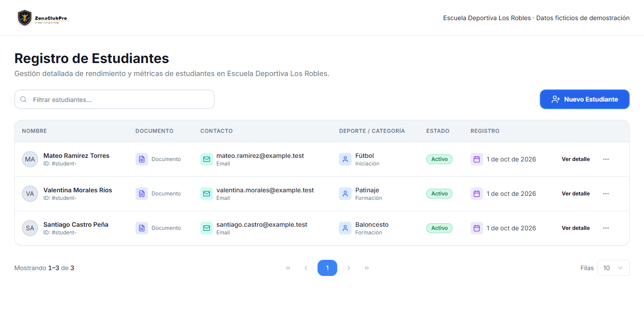The image size is (644, 322).
Task: Click Activo status badge for Valentina Morales
Action: 439,194
